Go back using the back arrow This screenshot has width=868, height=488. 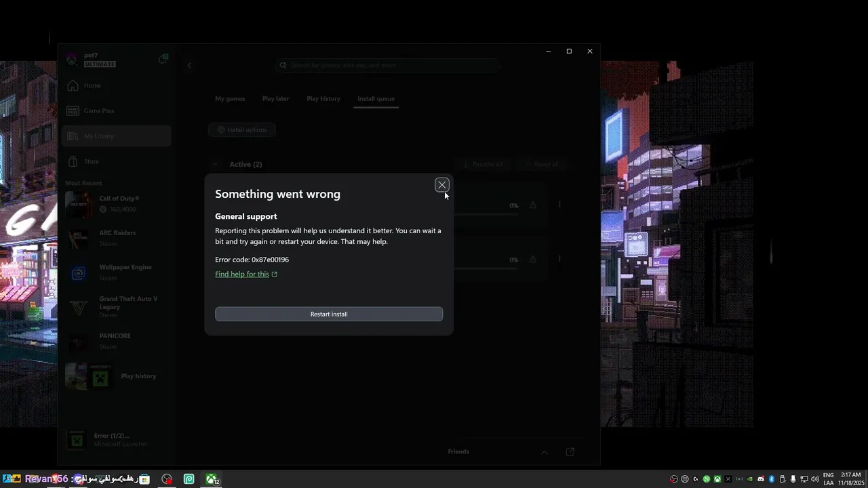pos(189,65)
